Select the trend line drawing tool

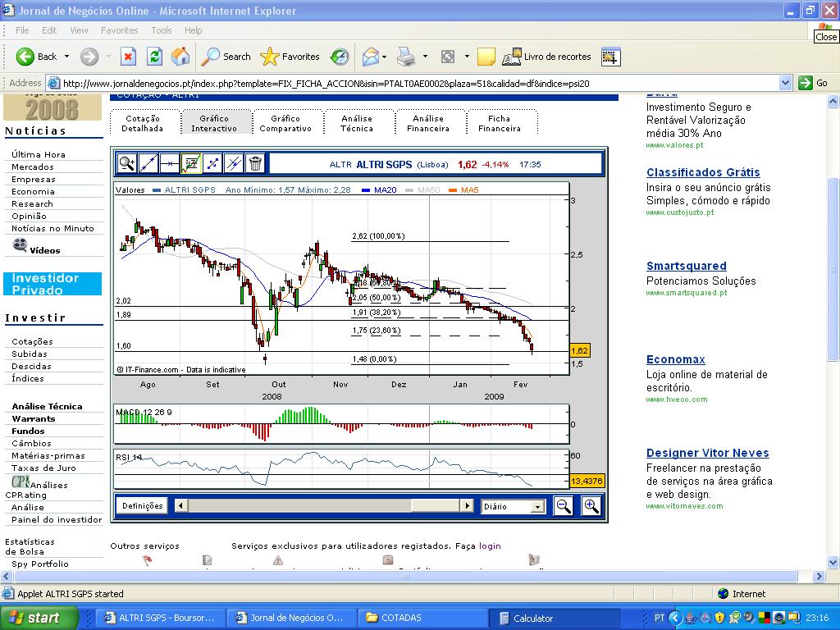[148, 163]
